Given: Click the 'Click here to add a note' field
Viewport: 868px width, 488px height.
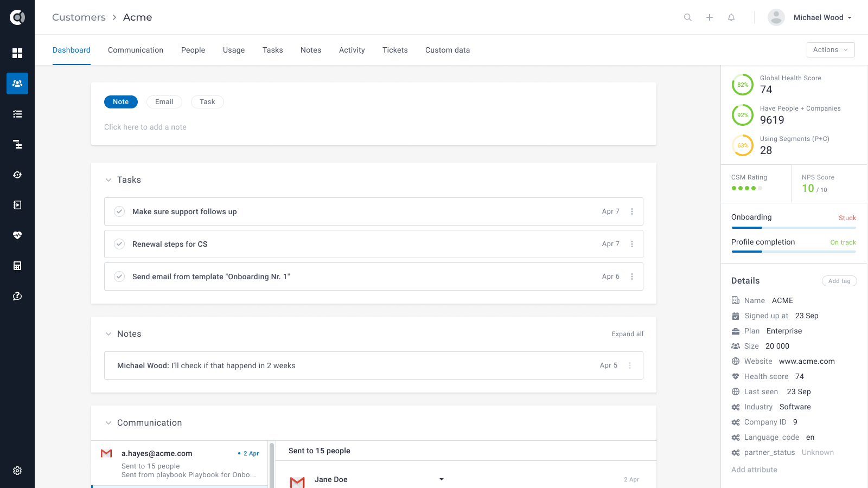Looking at the screenshot, I should (x=145, y=127).
